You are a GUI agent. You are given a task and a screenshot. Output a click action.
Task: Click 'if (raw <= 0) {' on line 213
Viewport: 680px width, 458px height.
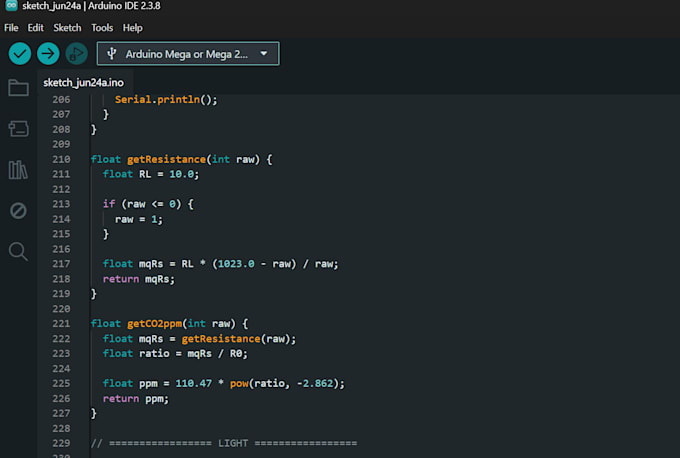tap(148, 204)
